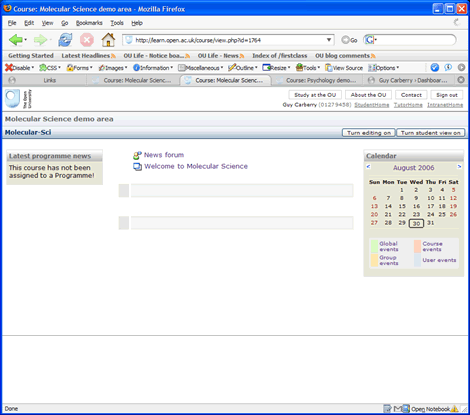Switch to the Guy Carberry Dashboard tab

pos(409,80)
